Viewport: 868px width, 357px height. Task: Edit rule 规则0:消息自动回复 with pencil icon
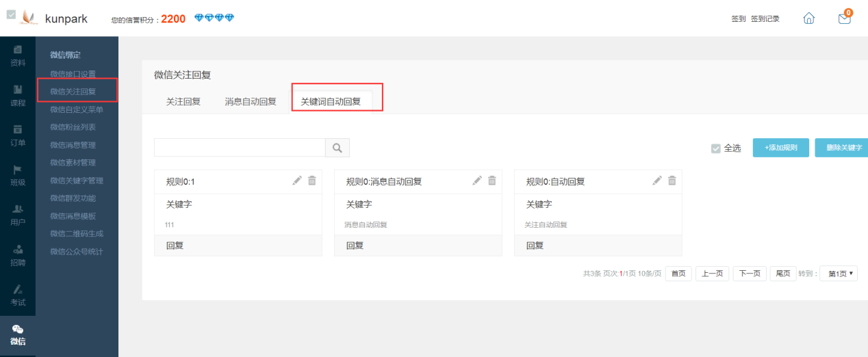pos(477,181)
